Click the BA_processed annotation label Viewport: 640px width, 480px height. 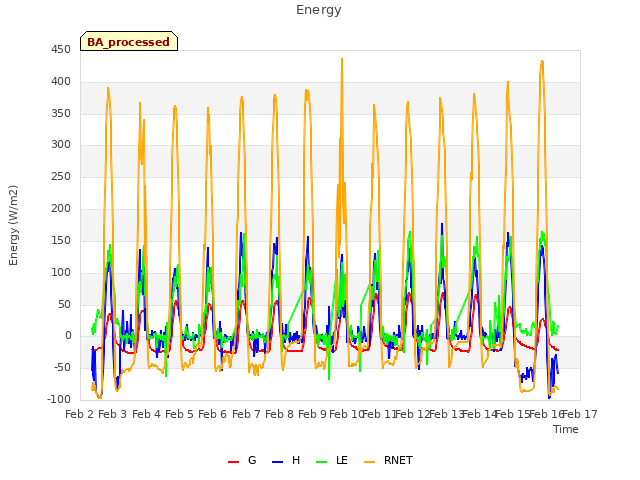coord(129,41)
